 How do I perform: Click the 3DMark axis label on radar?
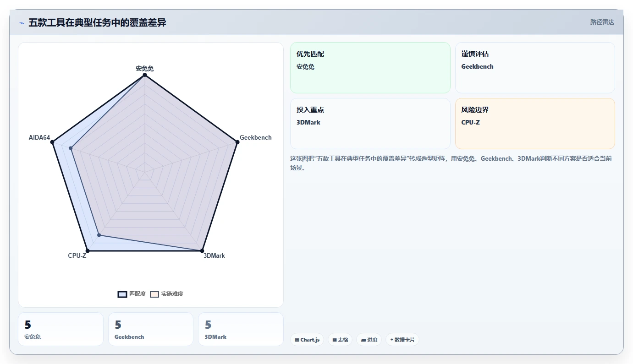click(214, 255)
